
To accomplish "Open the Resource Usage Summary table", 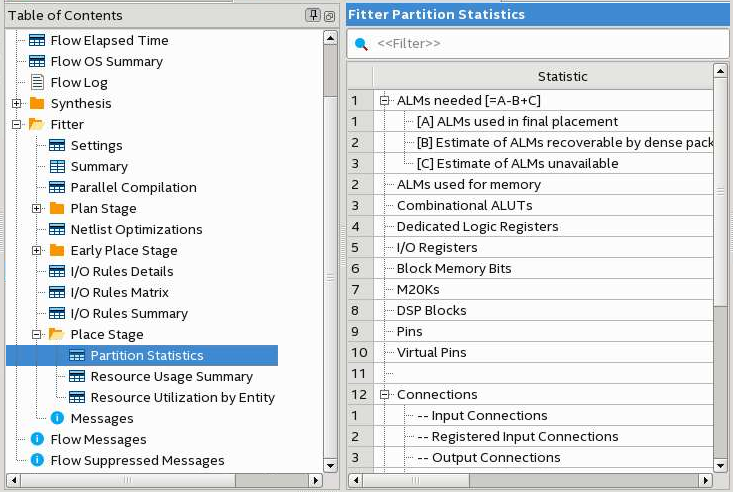I will (x=171, y=376).
